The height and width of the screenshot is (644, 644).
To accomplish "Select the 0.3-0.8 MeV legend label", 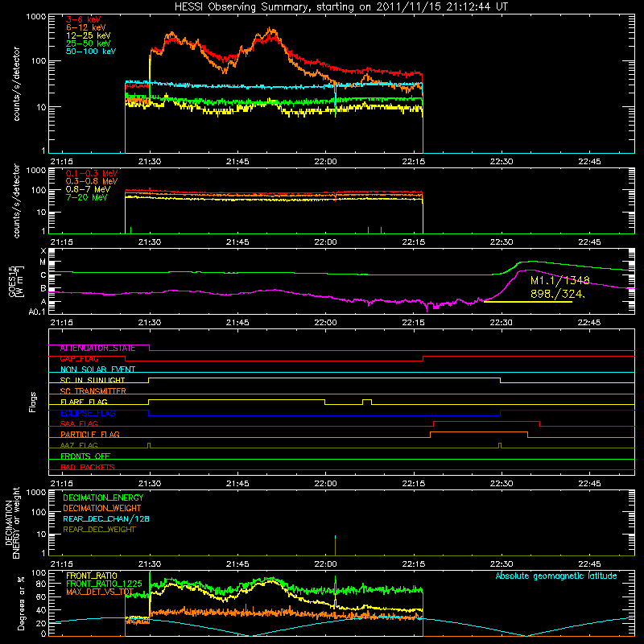I will 92,181.
